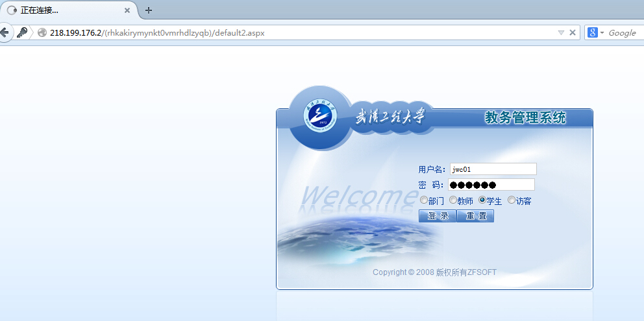Close the 正在连接 browser tab
Viewport: 644px width, 321px height.
[127, 10]
